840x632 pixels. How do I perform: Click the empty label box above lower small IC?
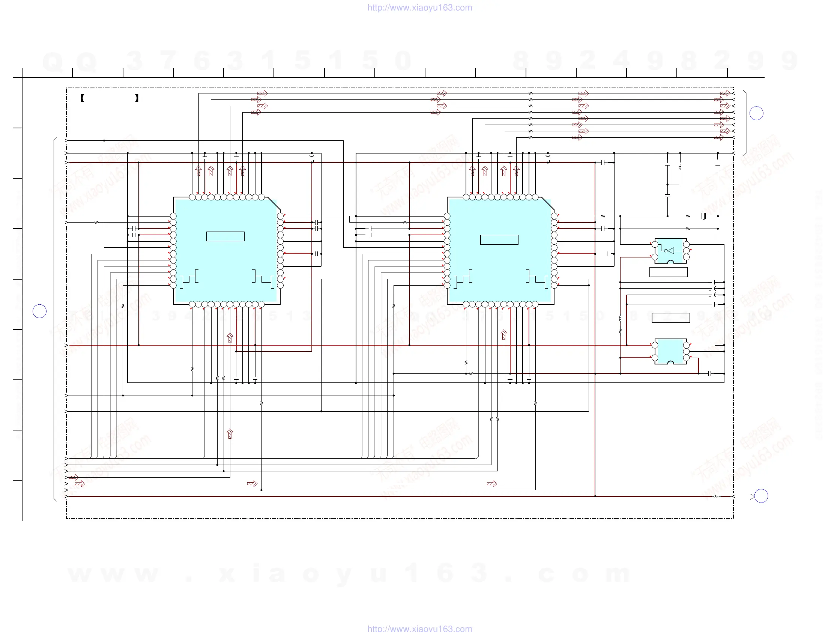point(671,318)
